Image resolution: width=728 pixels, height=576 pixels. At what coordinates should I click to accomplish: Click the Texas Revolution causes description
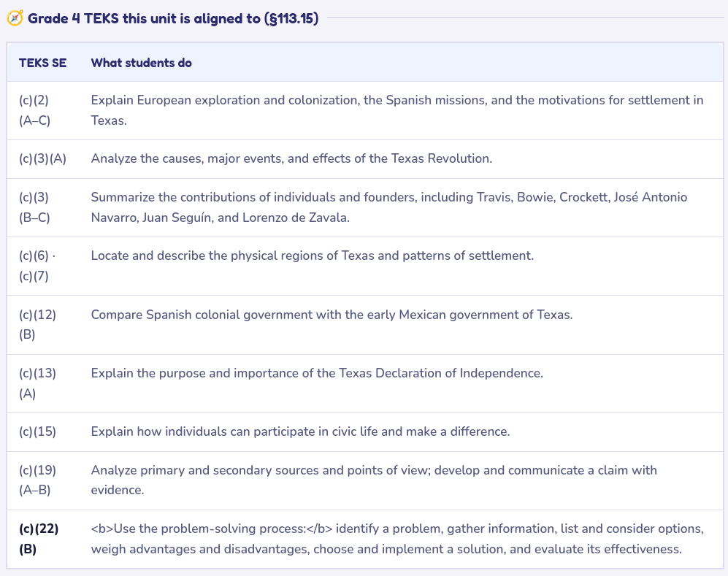tap(291, 158)
